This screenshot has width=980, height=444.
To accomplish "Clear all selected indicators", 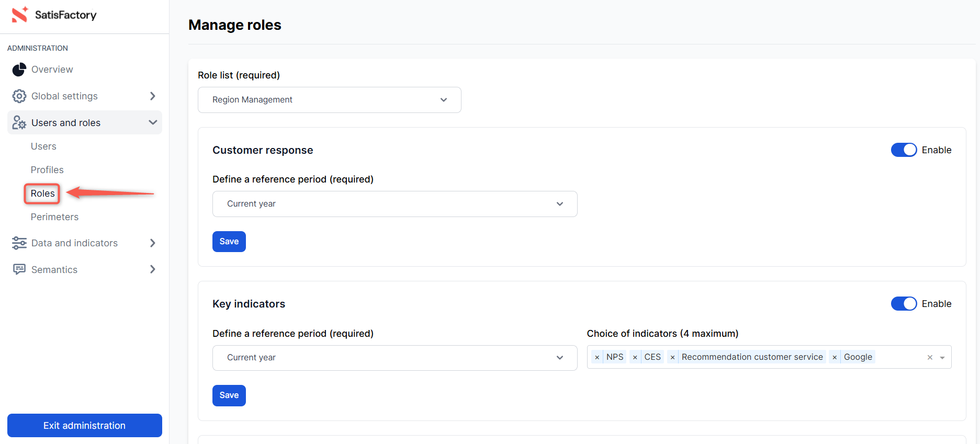I will tap(930, 358).
